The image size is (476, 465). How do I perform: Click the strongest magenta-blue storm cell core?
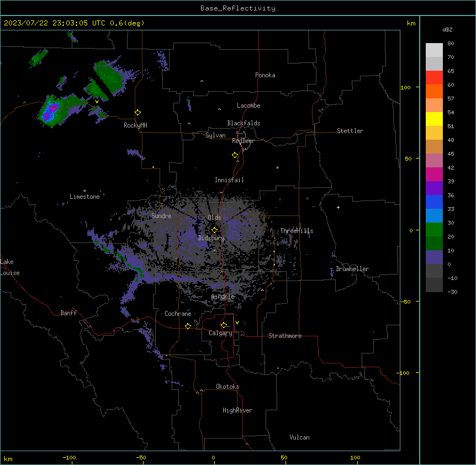[x=51, y=112]
